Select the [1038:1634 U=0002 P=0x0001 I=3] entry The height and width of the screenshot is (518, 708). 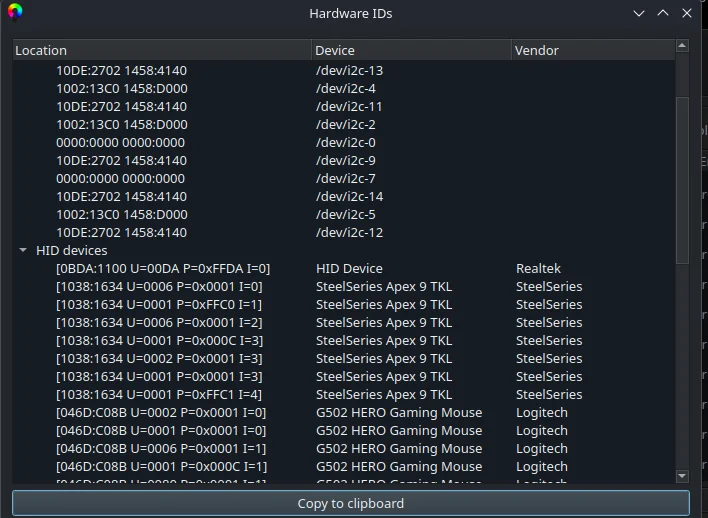[x=159, y=359]
